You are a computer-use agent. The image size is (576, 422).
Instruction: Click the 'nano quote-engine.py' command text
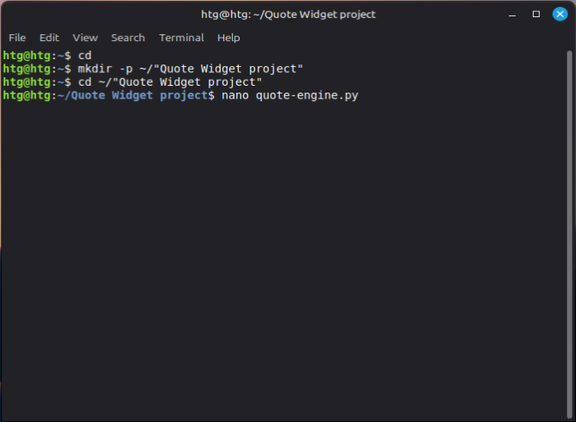[290, 95]
